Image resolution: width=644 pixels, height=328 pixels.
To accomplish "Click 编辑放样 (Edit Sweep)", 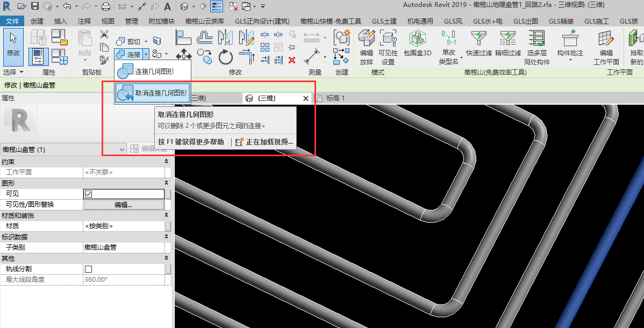I will [367, 48].
